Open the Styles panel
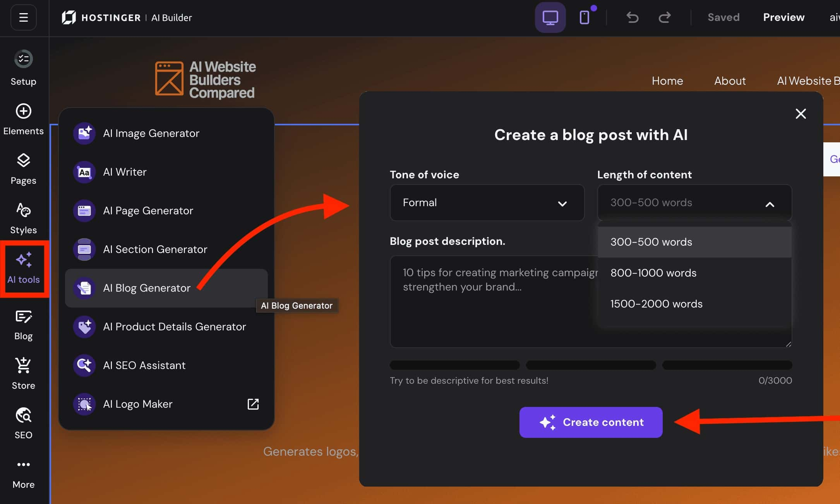 (x=23, y=218)
